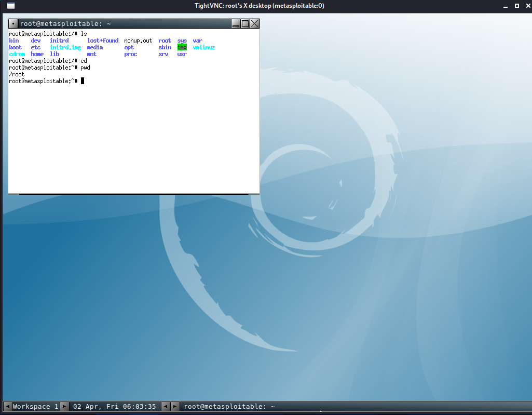Click the Workspace 1 label

[36, 407]
